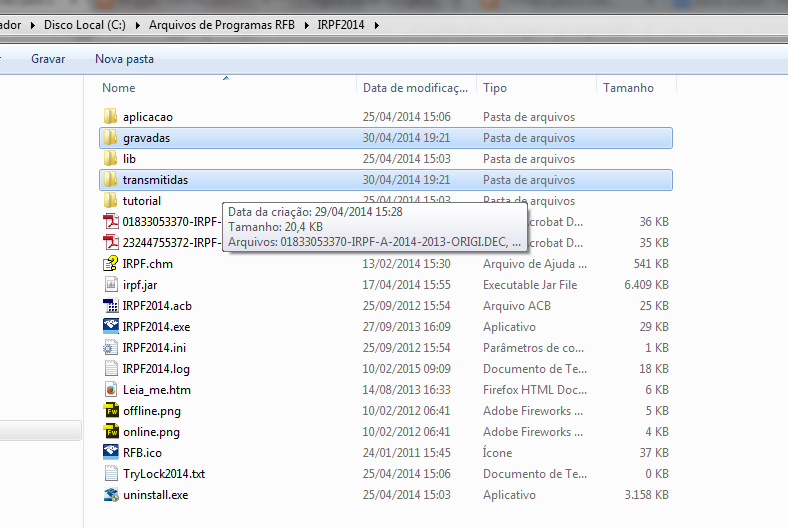Image resolution: width=788 pixels, height=528 pixels.
Task: Select the Leia_me.htm Firefox icon
Action: coord(111,390)
